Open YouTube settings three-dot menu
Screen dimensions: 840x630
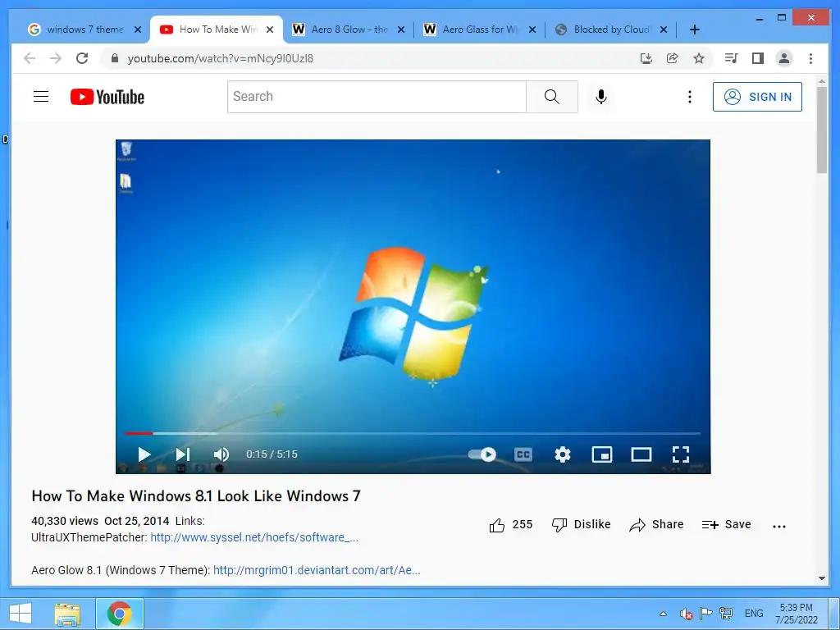tap(689, 97)
